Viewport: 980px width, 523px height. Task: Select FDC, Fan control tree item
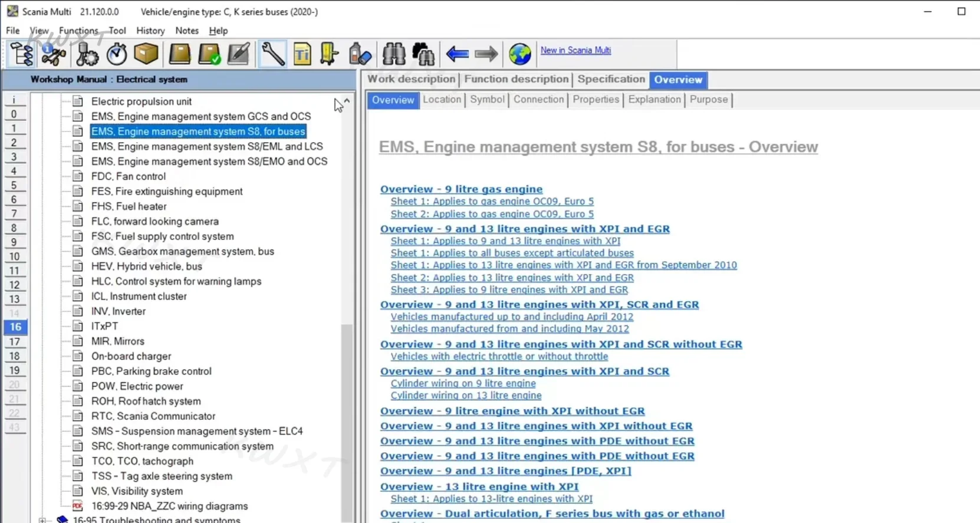coord(129,176)
